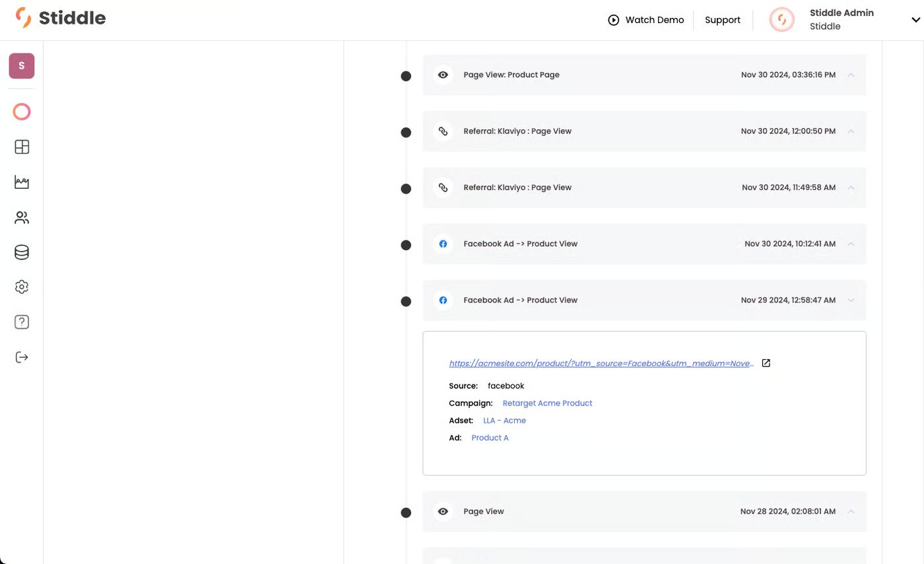This screenshot has height=564, width=924.
Task: Open the acmesite.com product URL link
Action: [601, 363]
